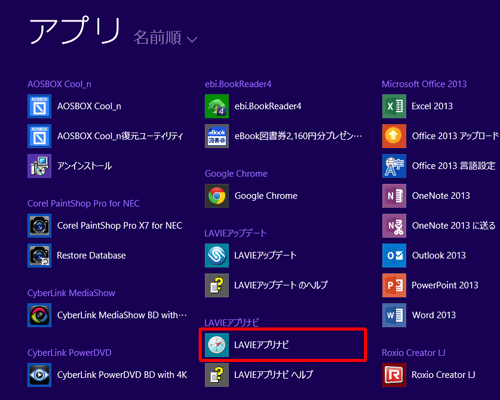Open the Roxio Creator LJ app icon

point(394,375)
